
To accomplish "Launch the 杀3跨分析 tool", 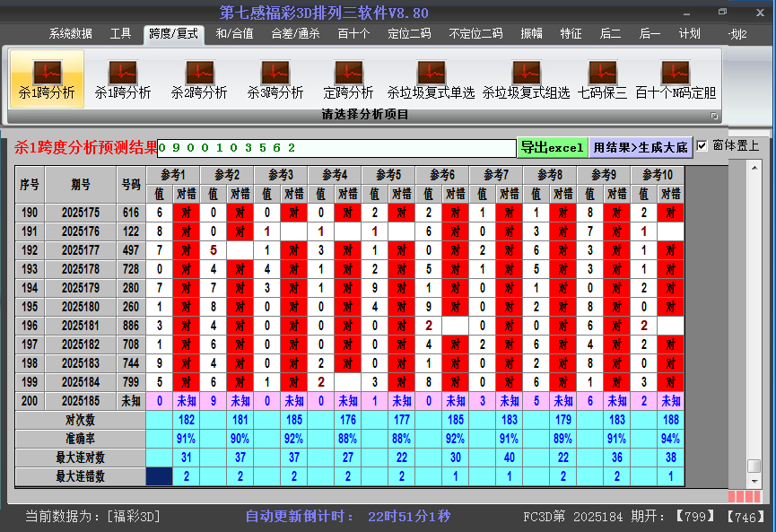I will [275, 79].
